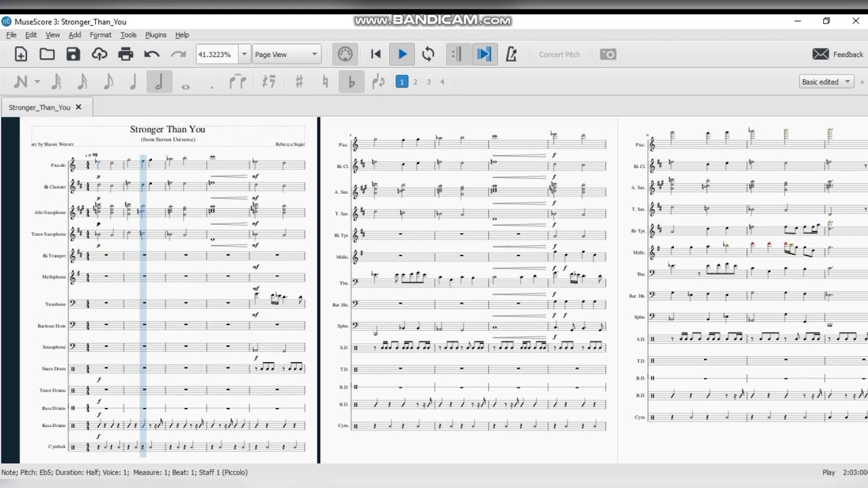
Task: Select the 16th note duration
Action: tap(82, 82)
